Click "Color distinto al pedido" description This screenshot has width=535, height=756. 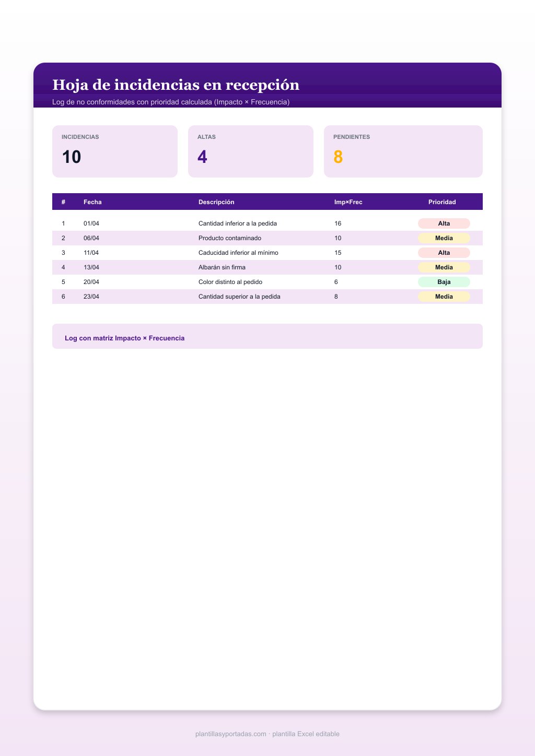(230, 282)
